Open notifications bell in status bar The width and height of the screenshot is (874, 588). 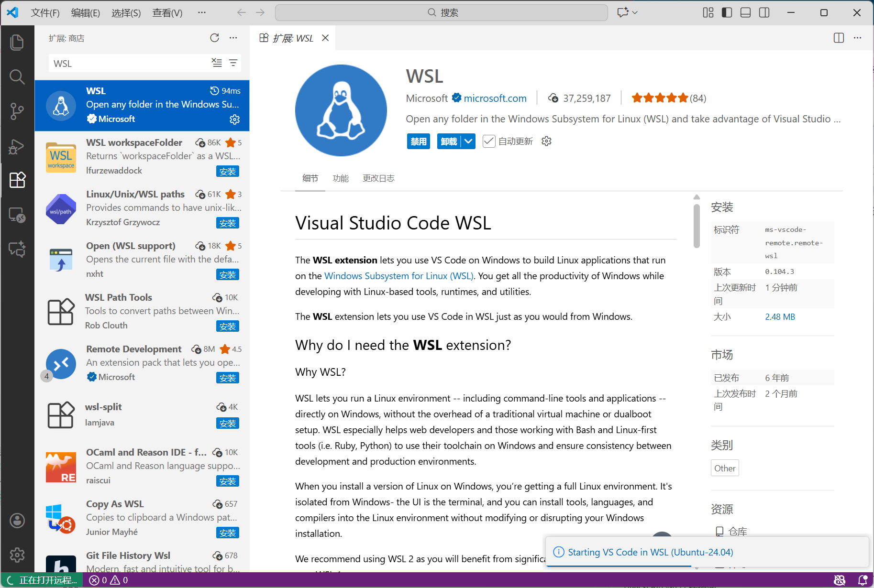tap(863, 580)
